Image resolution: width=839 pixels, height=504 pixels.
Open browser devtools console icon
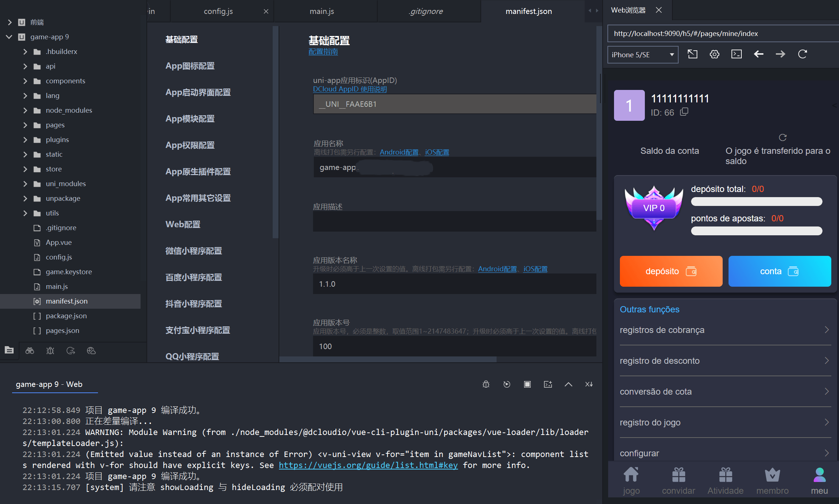[736, 54]
